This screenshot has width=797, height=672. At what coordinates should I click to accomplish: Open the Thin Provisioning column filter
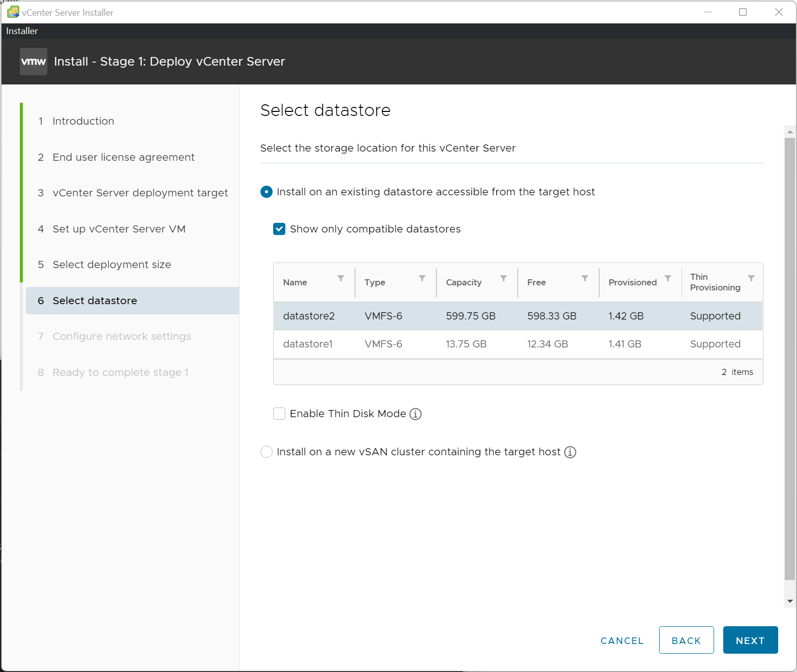click(751, 278)
